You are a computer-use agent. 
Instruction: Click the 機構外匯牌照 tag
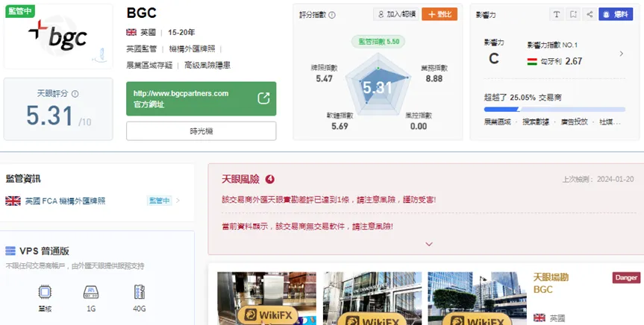click(193, 49)
